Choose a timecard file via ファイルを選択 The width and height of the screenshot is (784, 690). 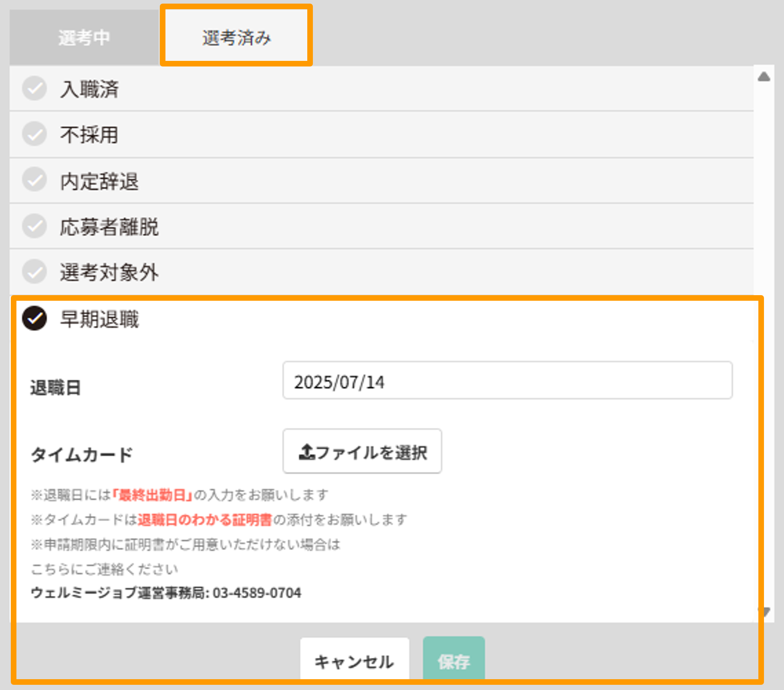tap(362, 451)
